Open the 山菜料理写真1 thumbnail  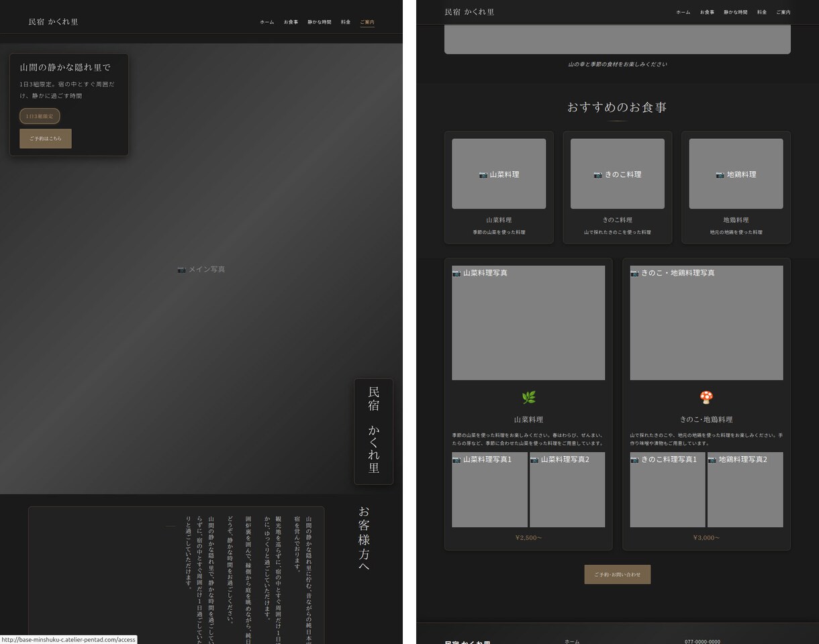[x=489, y=490]
